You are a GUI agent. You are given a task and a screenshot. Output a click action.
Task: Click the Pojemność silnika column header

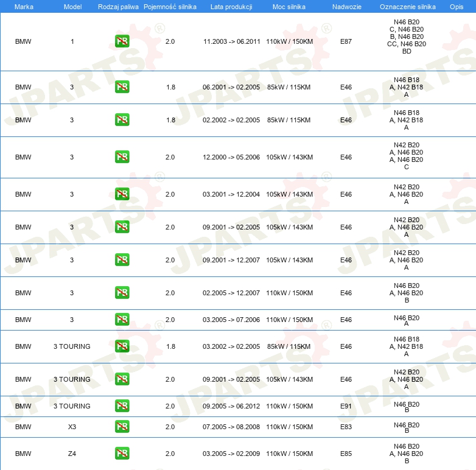[x=170, y=7]
